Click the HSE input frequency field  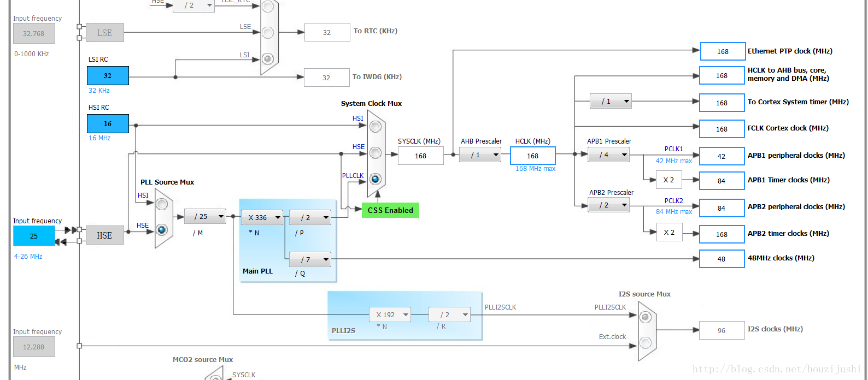34,236
